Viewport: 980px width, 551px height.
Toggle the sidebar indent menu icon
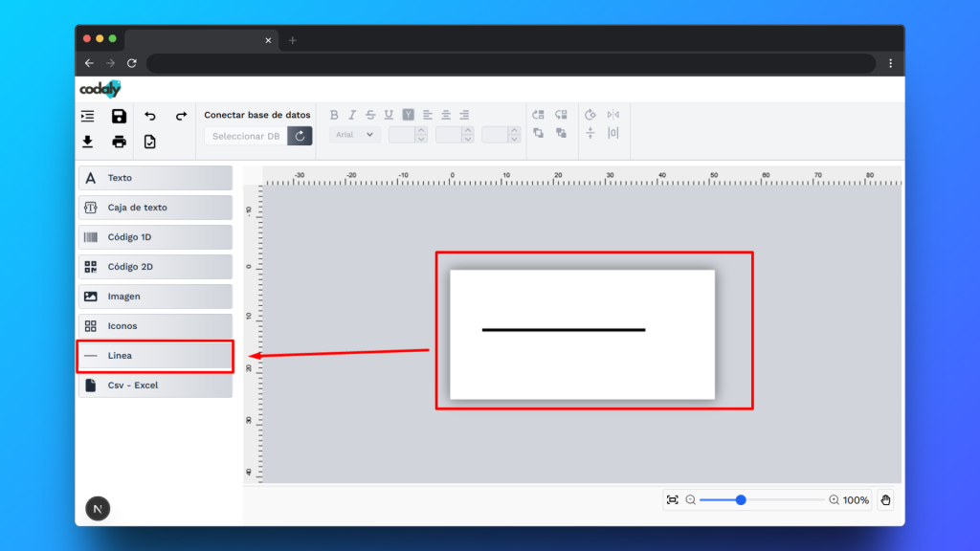point(87,116)
